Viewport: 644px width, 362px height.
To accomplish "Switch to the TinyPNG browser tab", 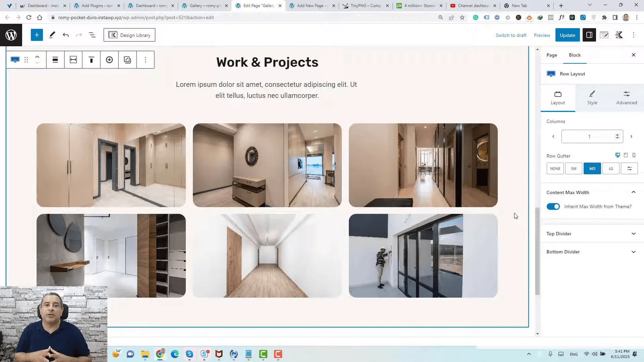I will click(x=366, y=6).
